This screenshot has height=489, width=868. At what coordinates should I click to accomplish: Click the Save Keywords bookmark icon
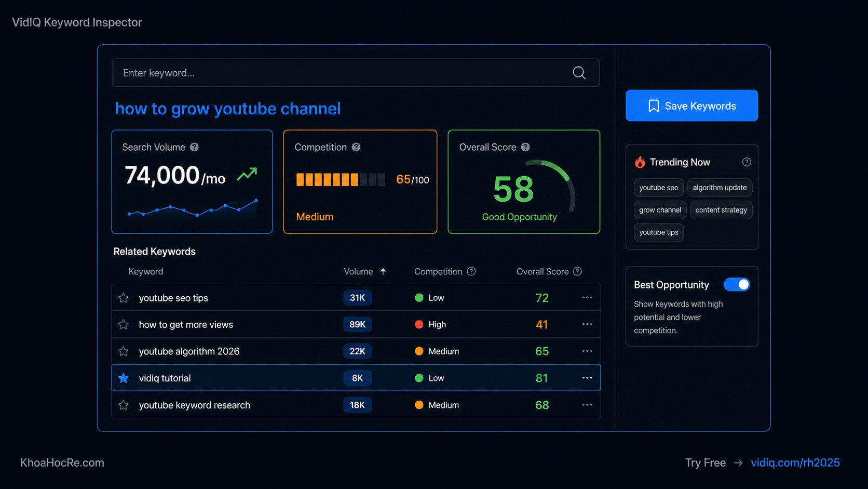(x=654, y=106)
